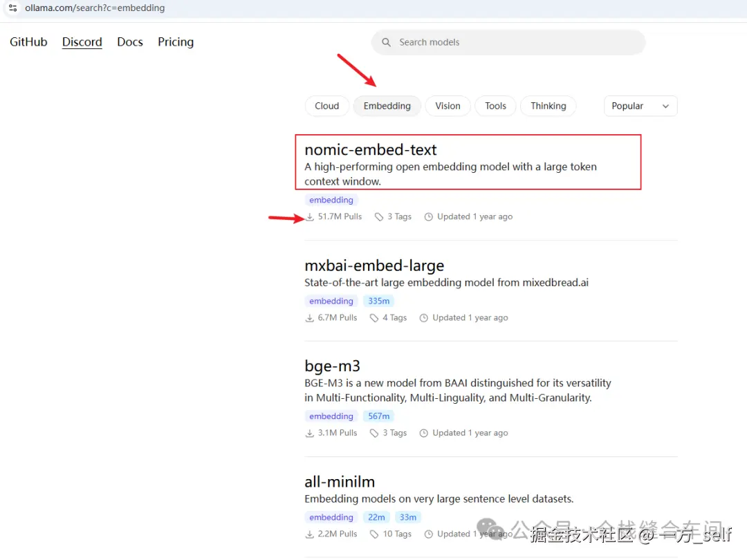Click the embedding tag under nomic-embed-text
747x560 pixels.
(x=331, y=200)
